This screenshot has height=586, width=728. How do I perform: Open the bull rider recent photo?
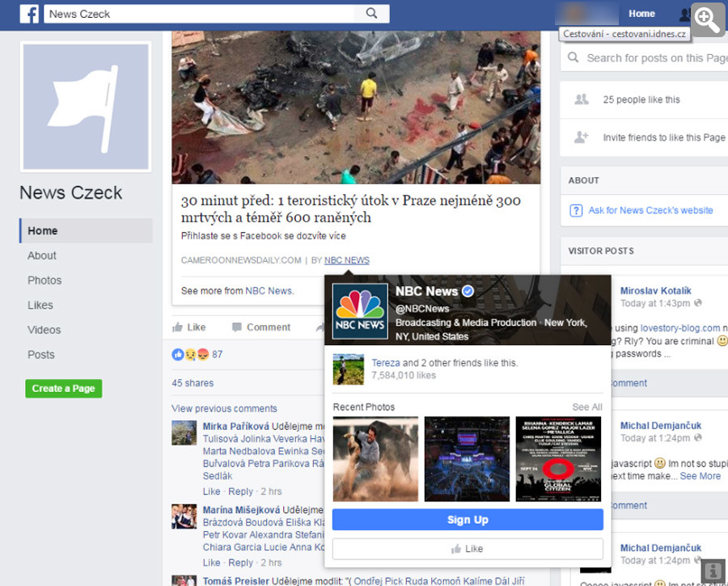click(x=375, y=459)
